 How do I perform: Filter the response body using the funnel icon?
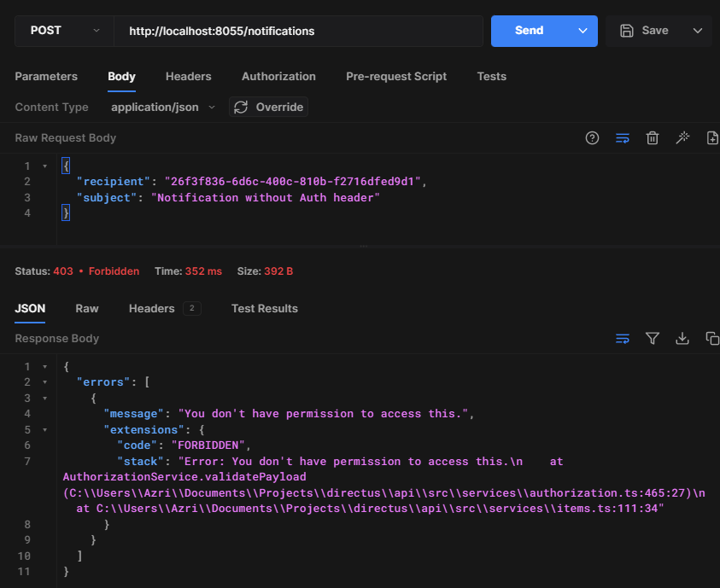[653, 339]
